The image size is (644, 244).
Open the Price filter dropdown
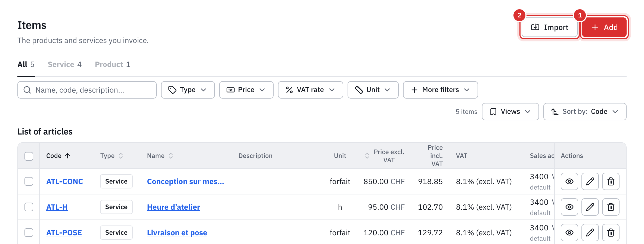click(246, 90)
